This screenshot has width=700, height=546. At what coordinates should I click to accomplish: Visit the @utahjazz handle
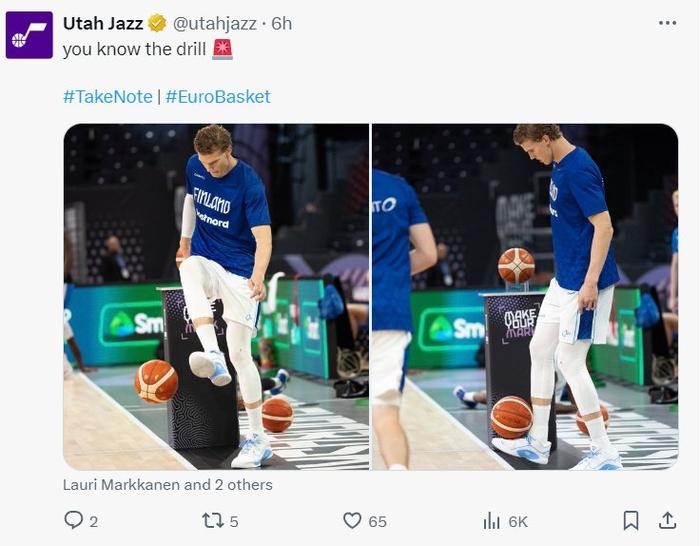[216, 23]
